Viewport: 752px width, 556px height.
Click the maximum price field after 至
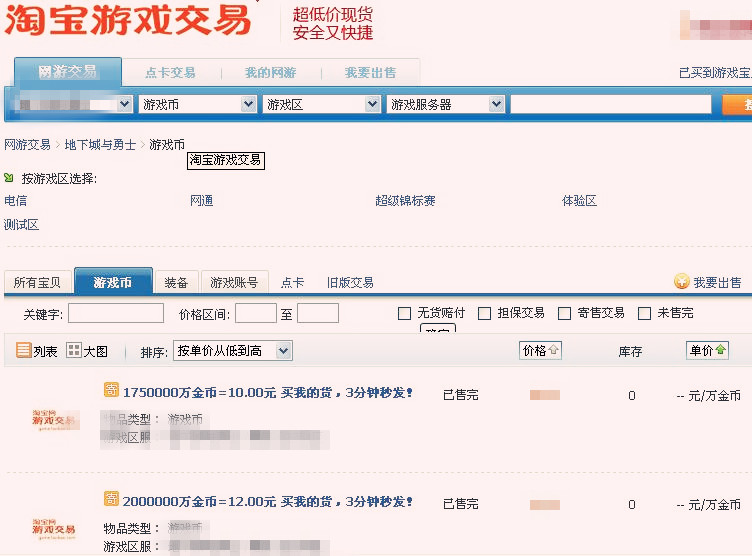(x=318, y=313)
